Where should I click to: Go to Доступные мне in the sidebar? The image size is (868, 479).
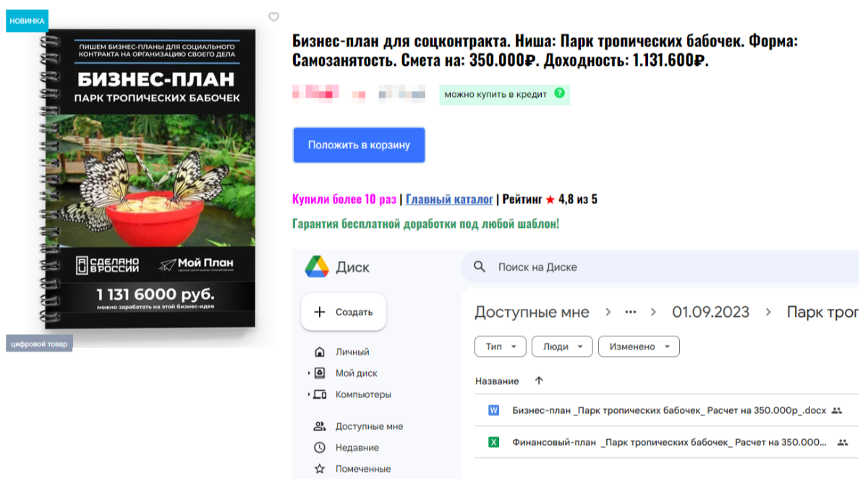(369, 427)
